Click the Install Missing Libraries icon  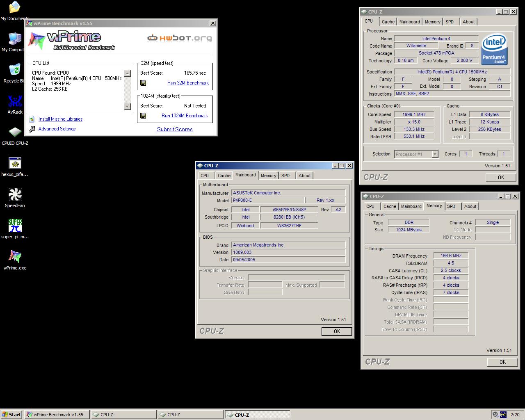click(x=32, y=119)
